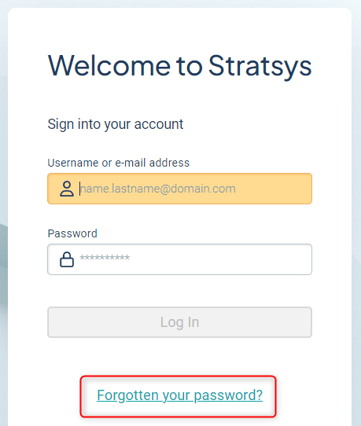Click the word 'Forgotten' in the link
361x426 pixels.
click(x=128, y=395)
